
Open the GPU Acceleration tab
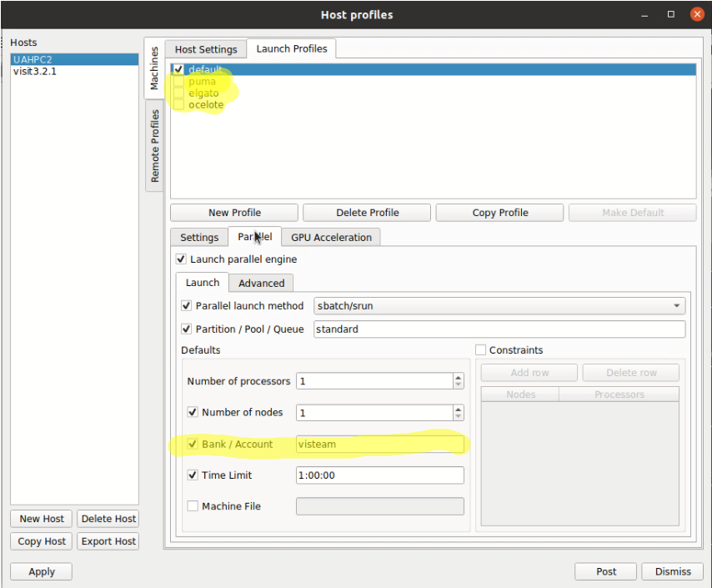coord(331,237)
